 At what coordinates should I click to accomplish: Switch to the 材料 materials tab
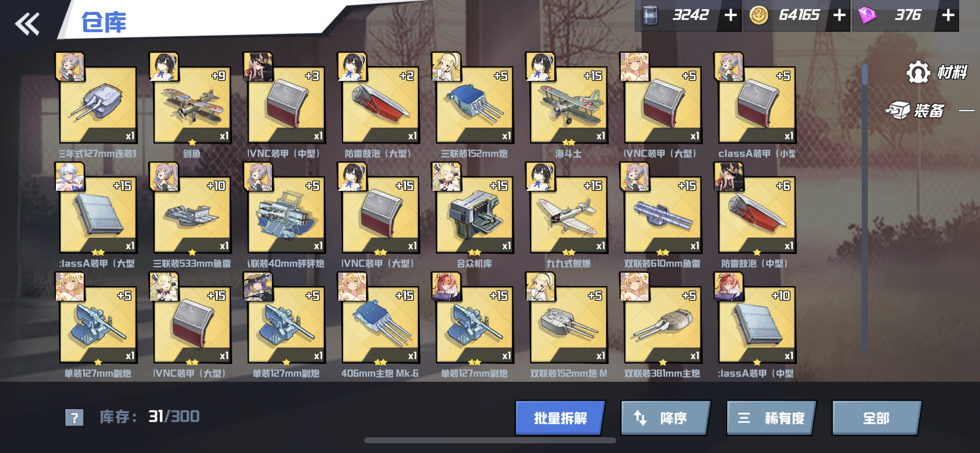point(937,72)
